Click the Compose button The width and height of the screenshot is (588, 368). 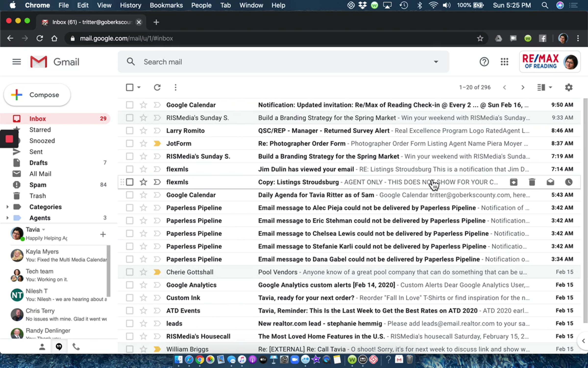pos(37,95)
